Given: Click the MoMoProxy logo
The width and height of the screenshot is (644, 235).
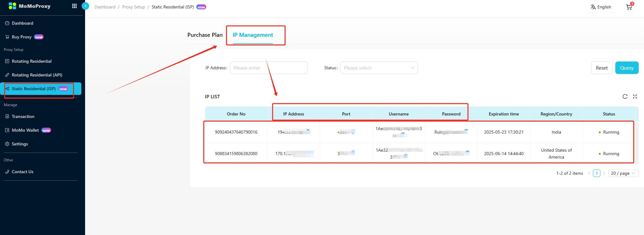Looking at the screenshot, I should tap(30, 6).
